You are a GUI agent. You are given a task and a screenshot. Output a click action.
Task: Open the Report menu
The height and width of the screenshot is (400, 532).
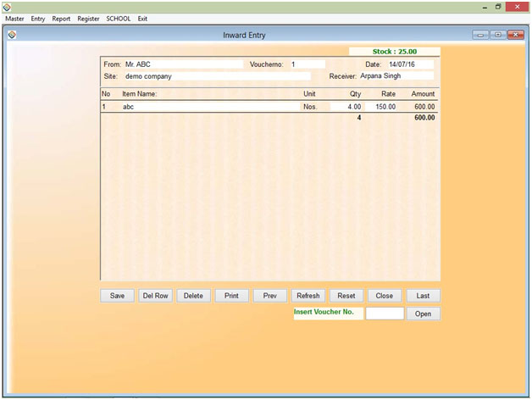(61, 19)
